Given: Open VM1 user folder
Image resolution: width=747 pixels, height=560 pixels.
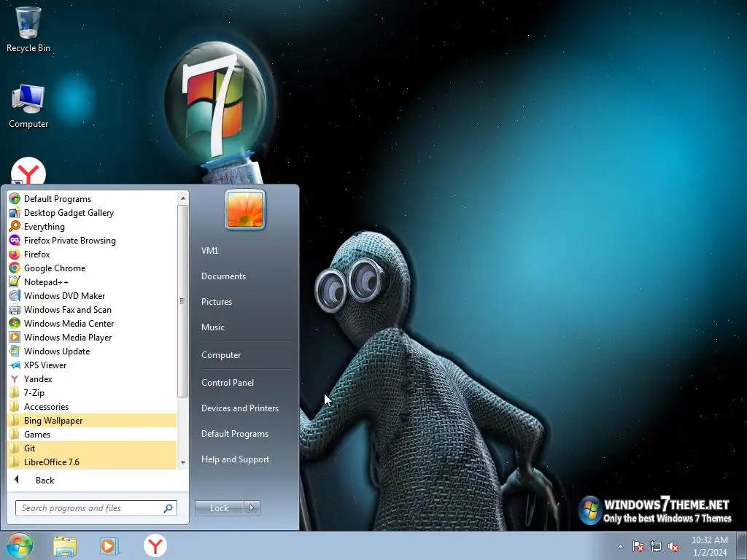Looking at the screenshot, I should [209, 251].
